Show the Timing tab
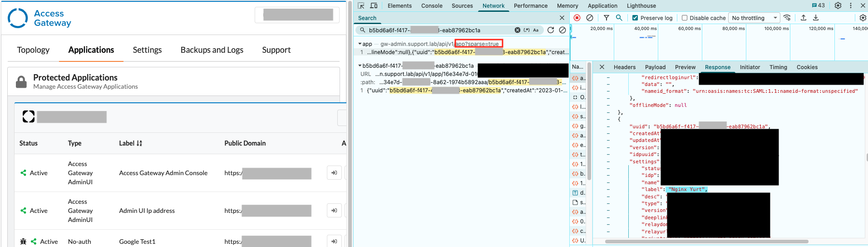Image resolution: width=868 pixels, height=247 pixels. tap(778, 67)
